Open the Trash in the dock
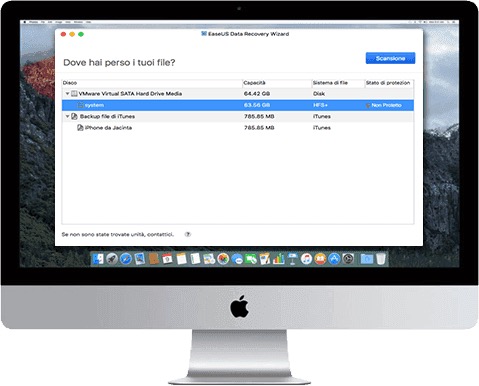479x386 pixels. (381, 259)
